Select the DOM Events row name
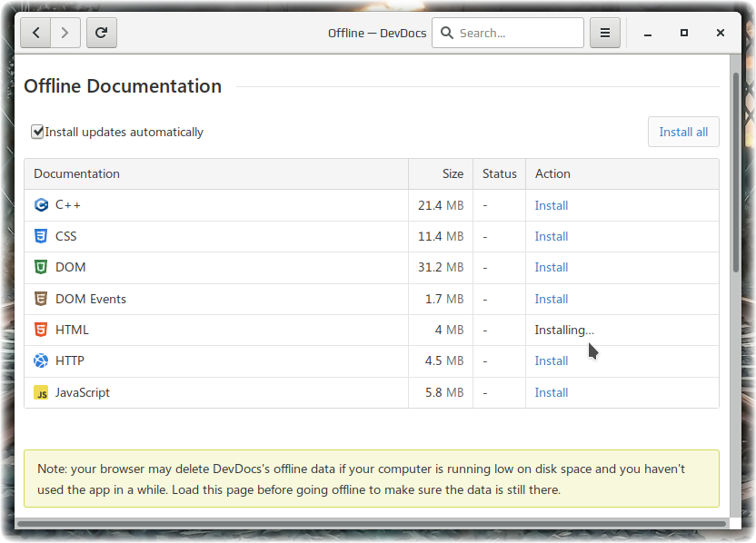 click(x=91, y=299)
